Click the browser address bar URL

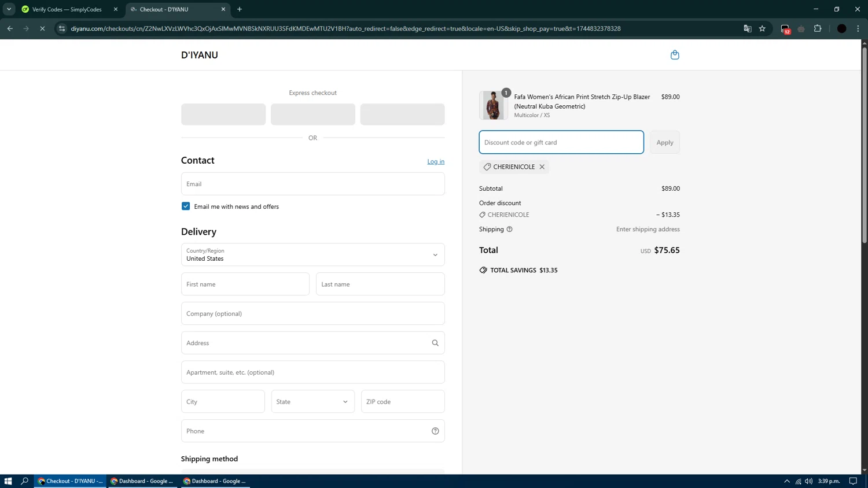[345, 28]
